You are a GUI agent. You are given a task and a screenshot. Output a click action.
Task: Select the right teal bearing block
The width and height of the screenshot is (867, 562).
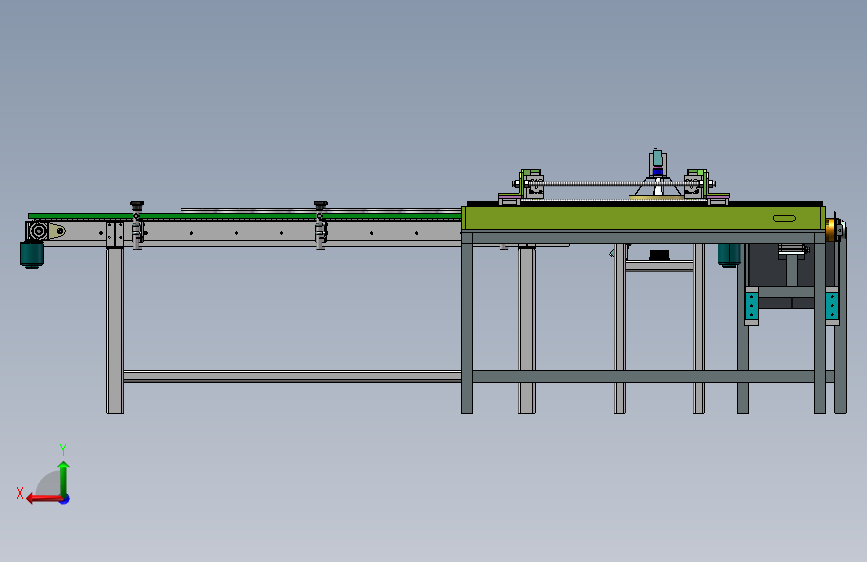(x=832, y=306)
